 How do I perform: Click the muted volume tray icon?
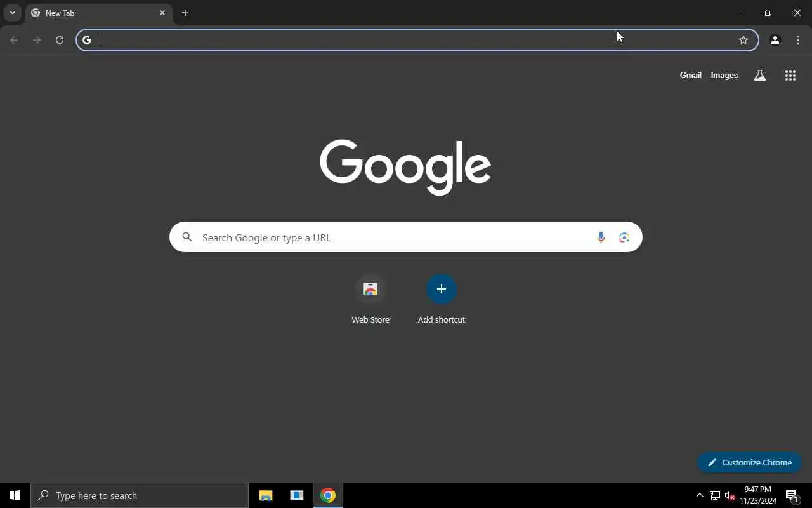730,495
